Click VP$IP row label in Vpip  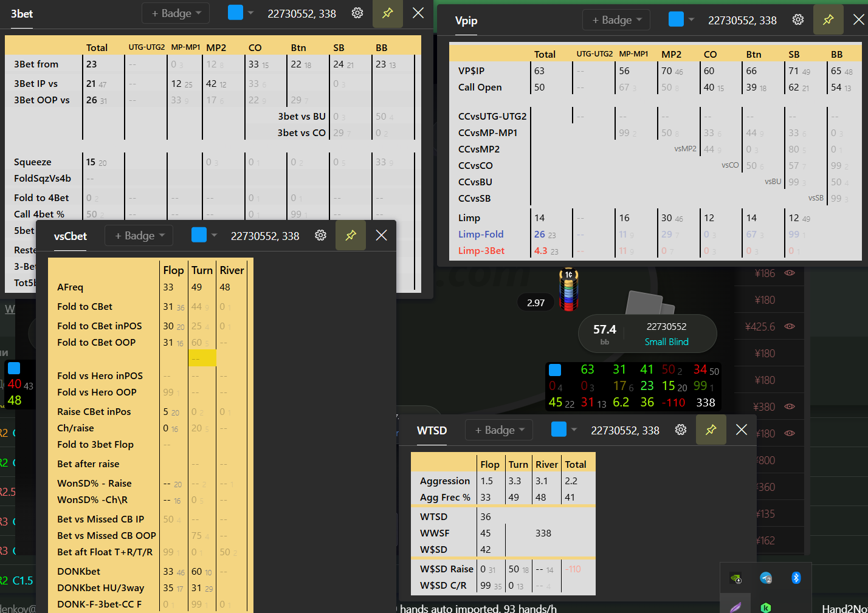[471, 70]
